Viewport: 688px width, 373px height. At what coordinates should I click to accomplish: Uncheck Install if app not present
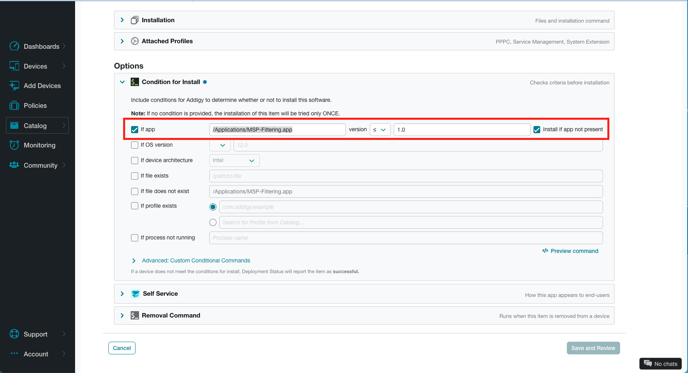pos(537,129)
